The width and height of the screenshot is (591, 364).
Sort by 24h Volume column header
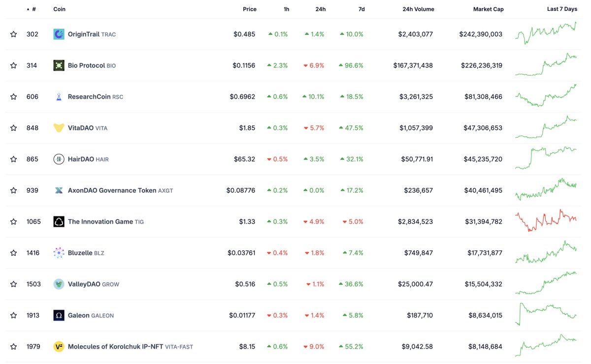point(418,9)
